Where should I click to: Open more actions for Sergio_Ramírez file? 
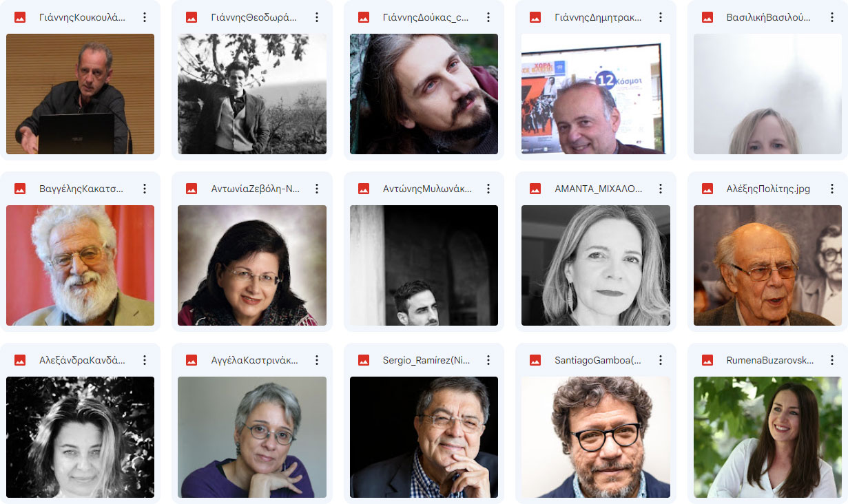pyautogui.click(x=488, y=360)
